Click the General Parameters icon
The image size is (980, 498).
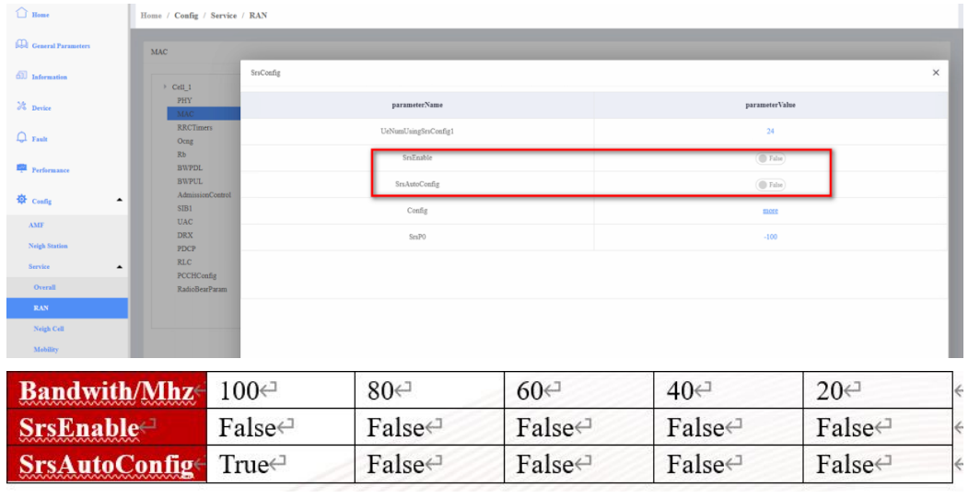(20, 45)
